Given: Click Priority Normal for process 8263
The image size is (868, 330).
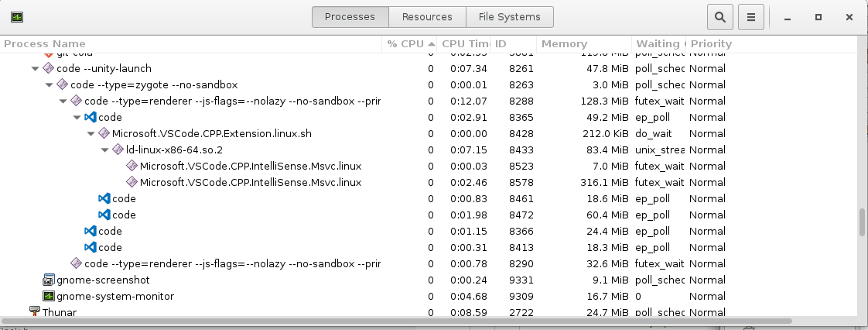Looking at the screenshot, I should [707, 85].
